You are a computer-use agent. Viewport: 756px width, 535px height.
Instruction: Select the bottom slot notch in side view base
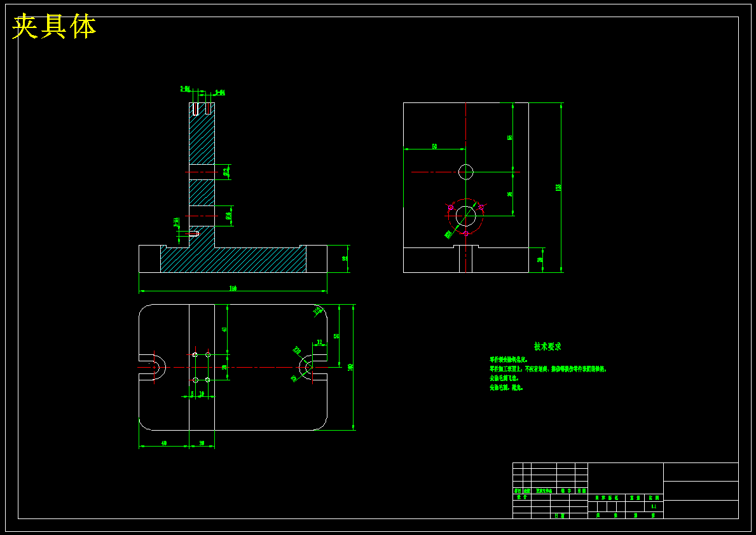(x=466, y=259)
